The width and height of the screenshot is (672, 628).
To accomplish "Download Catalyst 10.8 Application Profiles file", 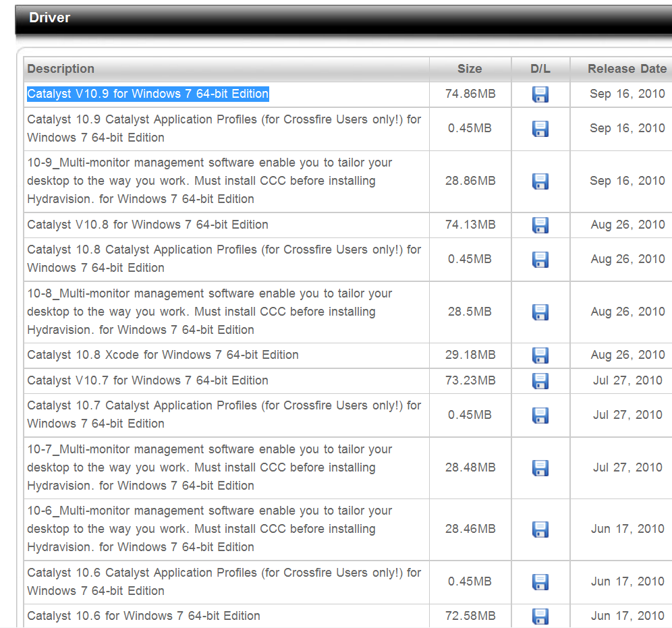I will 540,259.
